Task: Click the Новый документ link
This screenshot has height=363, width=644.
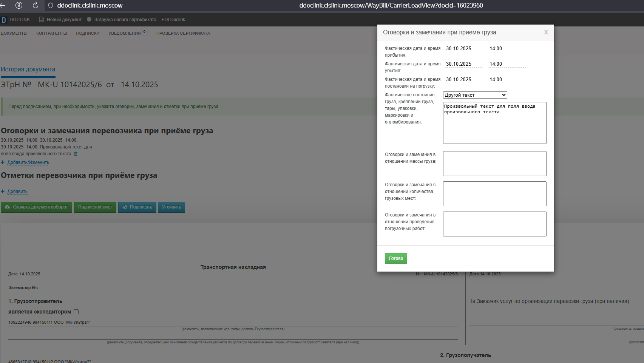Action: pyautogui.click(x=64, y=20)
